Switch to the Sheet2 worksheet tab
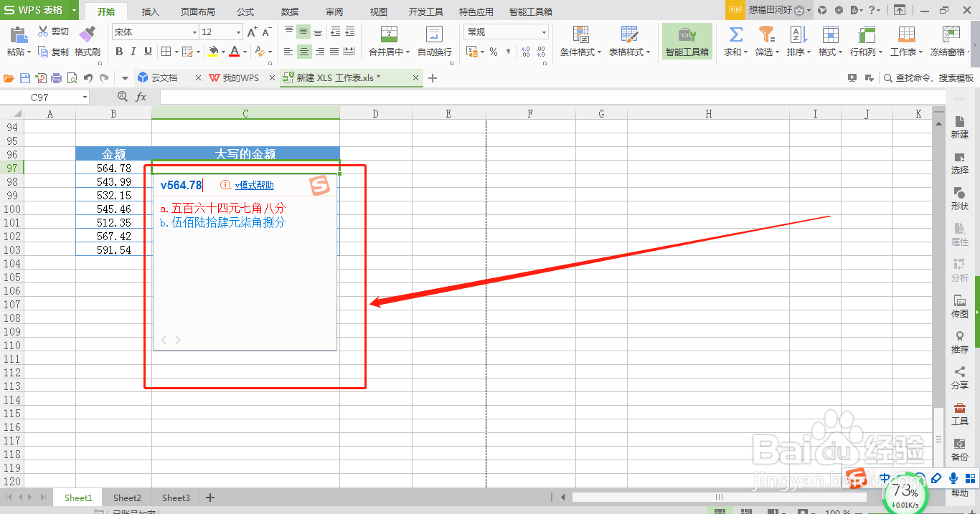 126,497
